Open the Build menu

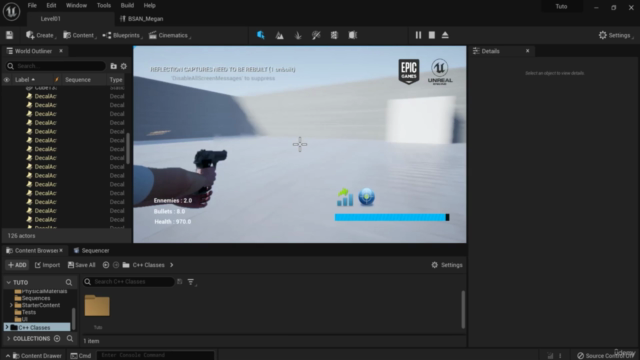point(127,5)
